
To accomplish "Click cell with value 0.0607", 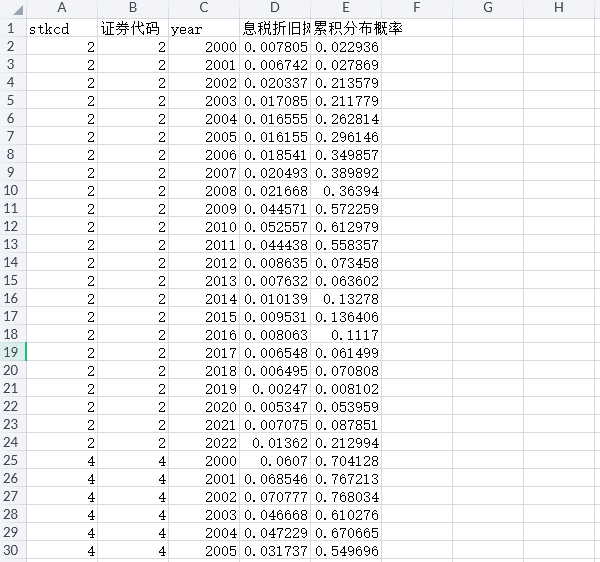I will pos(275,461).
